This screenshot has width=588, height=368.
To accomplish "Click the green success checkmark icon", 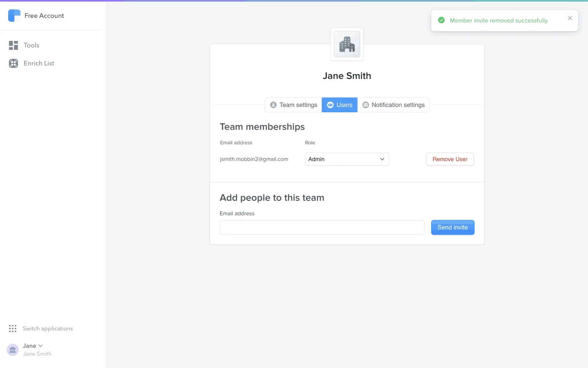I will click(441, 20).
